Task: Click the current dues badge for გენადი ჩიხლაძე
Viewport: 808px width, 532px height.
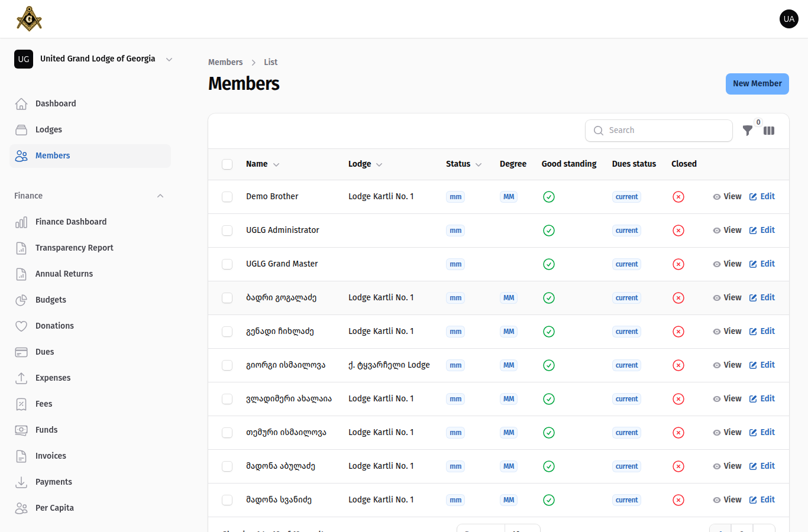Action: 626,332
